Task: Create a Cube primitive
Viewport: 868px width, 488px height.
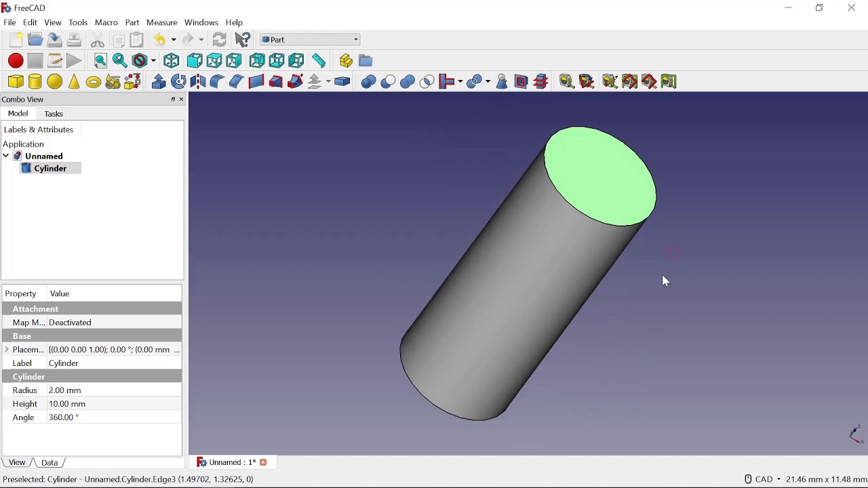Action: (16, 82)
